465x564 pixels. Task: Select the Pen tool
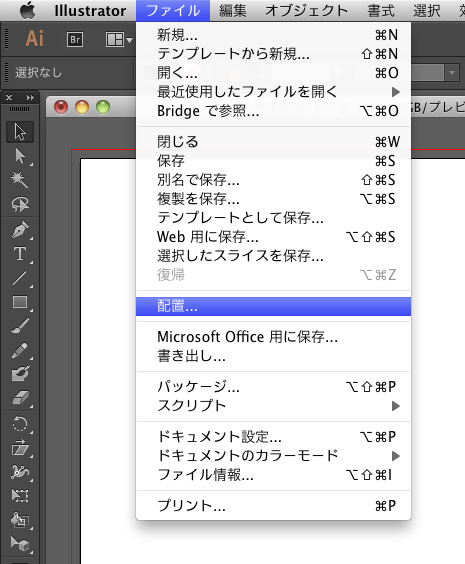pyautogui.click(x=20, y=230)
